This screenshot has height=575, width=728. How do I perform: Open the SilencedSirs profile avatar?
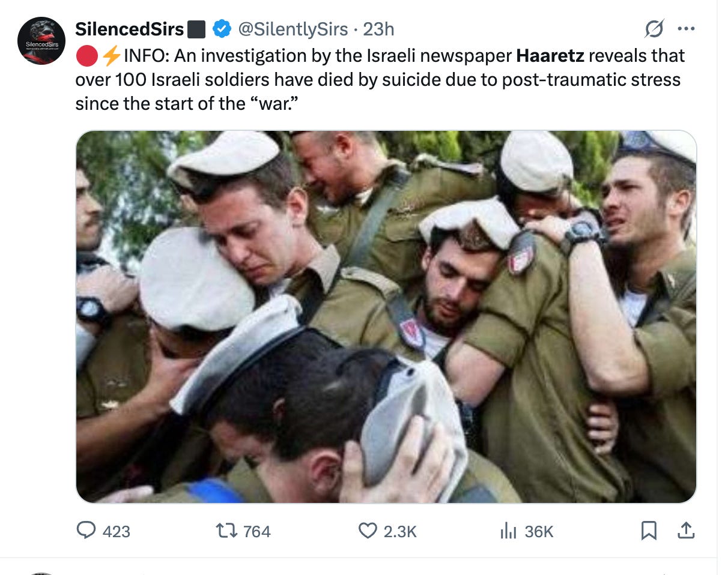pos(41,41)
